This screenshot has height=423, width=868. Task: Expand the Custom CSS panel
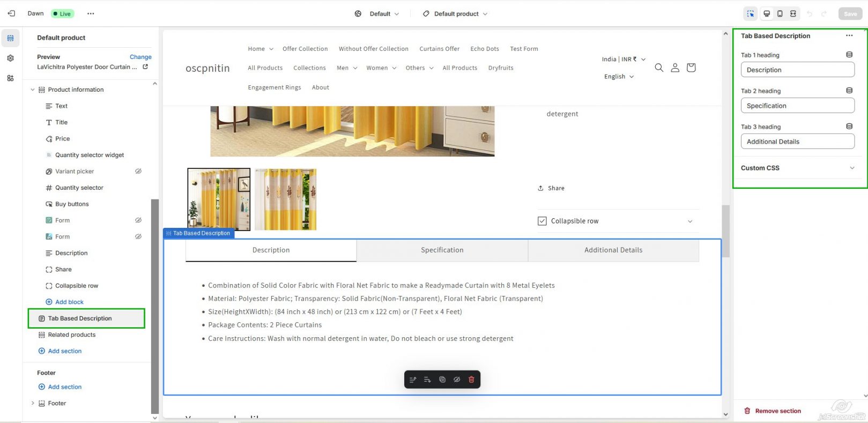click(852, 168)
